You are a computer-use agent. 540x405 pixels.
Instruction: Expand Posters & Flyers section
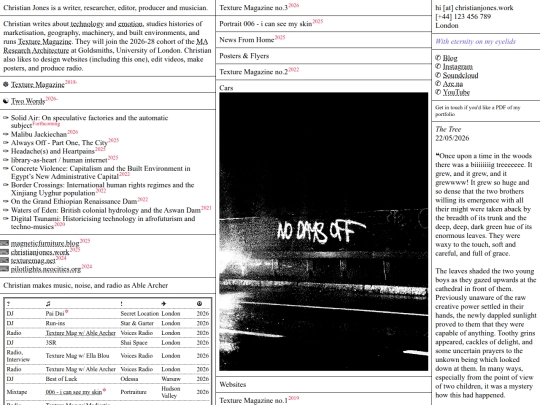pyautogui.click(x=323, y=56)
